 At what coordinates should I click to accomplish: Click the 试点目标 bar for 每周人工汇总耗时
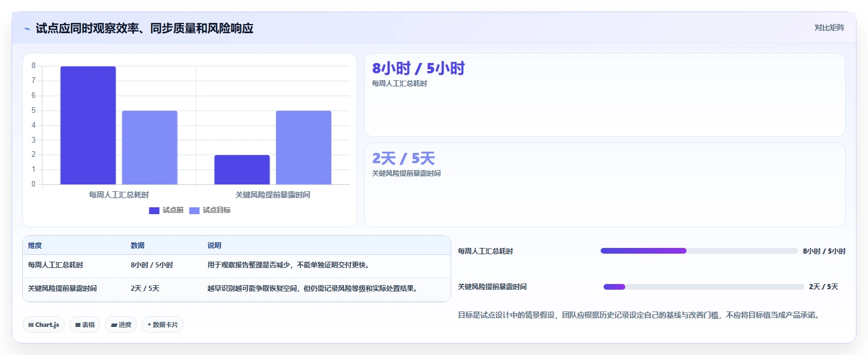point(149,147)
